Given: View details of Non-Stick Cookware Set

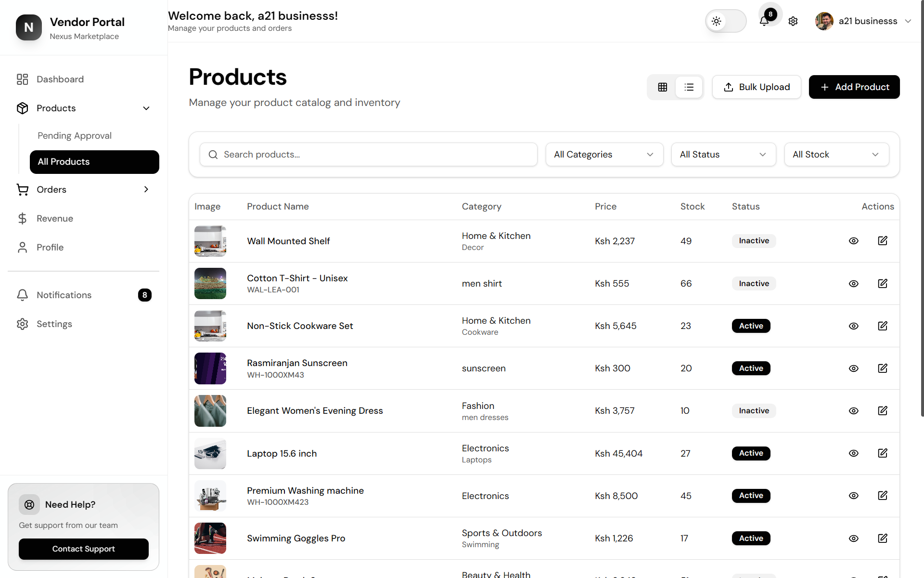Looking at the screenshot, I should pos(854,326).
